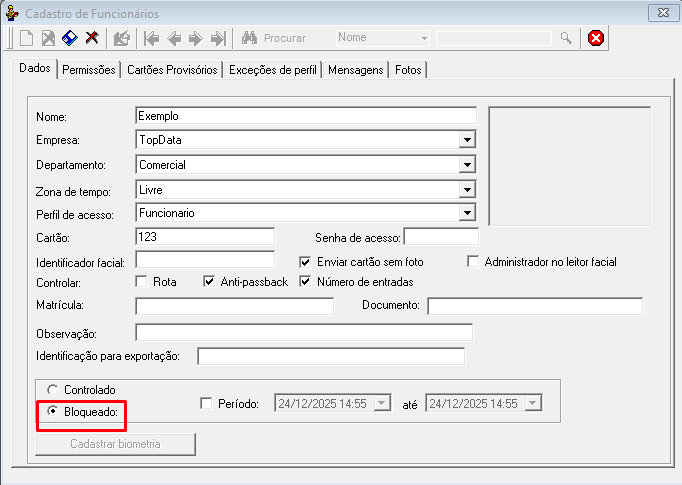Expand the Empresa dropdown
This screenshot has height=485, width=682.
467,140
